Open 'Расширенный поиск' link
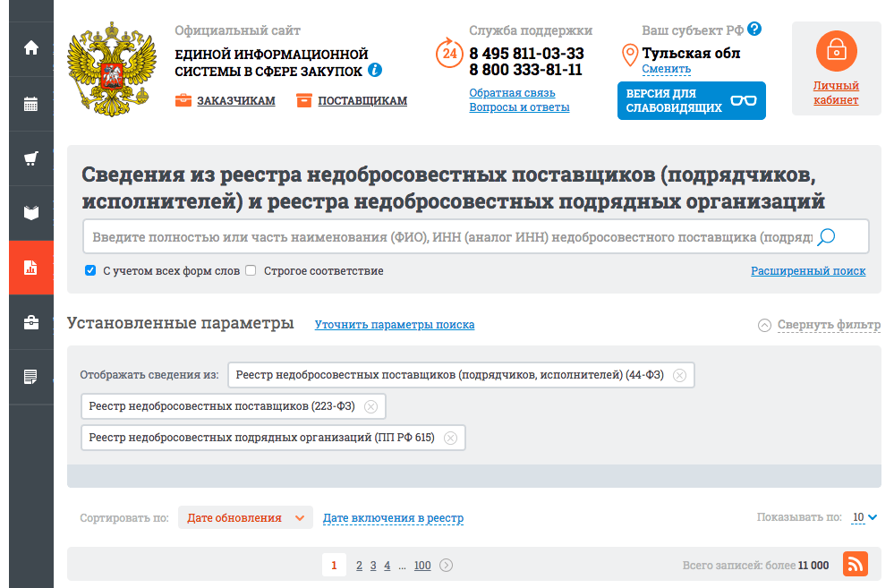Image resolution: width=894 pixels, height=588 pixels. tap(808, 271)
